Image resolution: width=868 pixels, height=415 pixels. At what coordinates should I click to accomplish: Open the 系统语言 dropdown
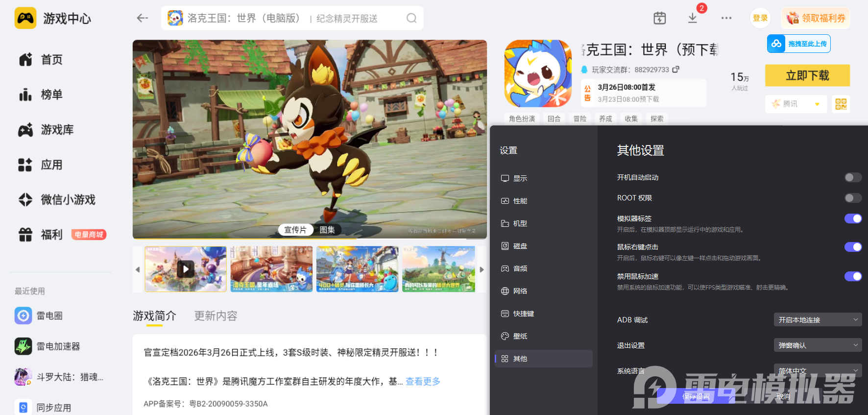pyautogui.click(x=818, y=370)
